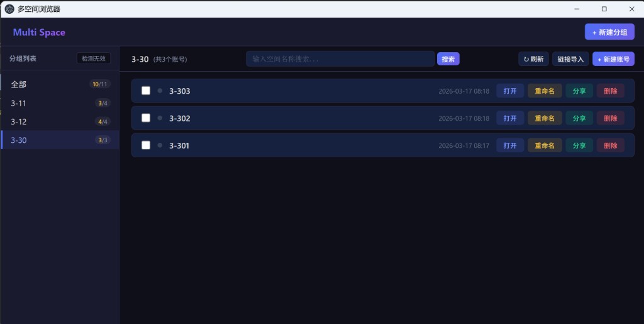The image size is (644, 324).
Task: Tick the checkbox for account 3-302
Action: [x=146, y=118]
